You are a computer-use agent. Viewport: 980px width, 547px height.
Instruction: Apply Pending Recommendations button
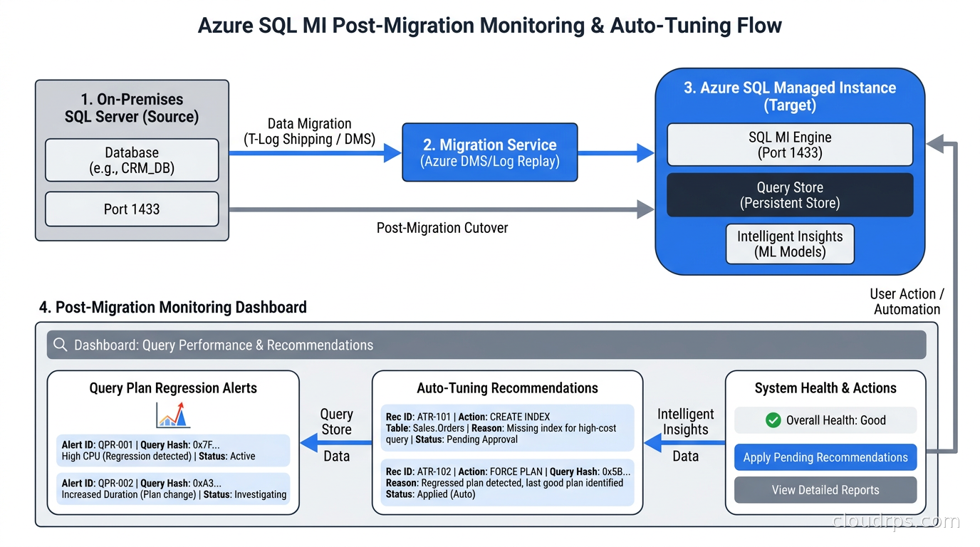coord(825,457)
